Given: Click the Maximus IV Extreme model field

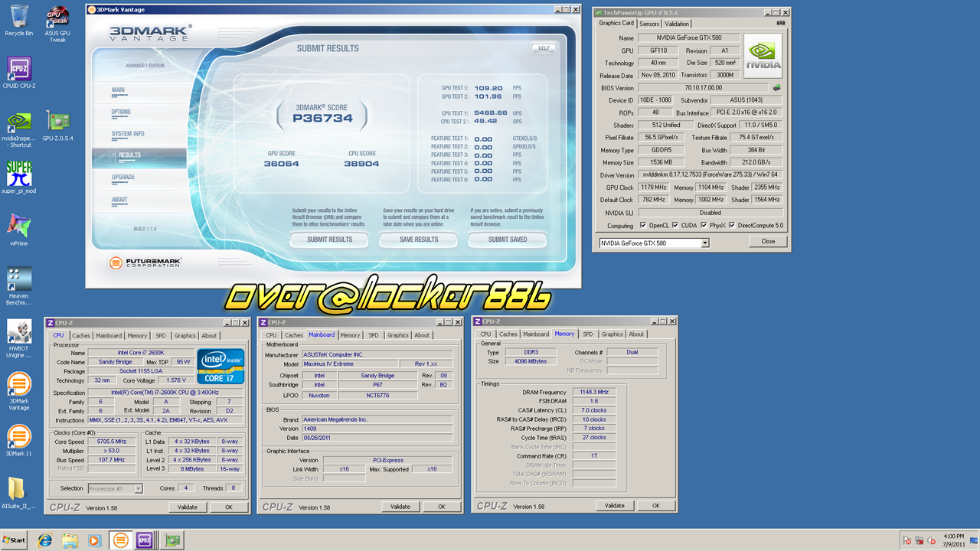Looking at the screenshot, I should point(351,364).
